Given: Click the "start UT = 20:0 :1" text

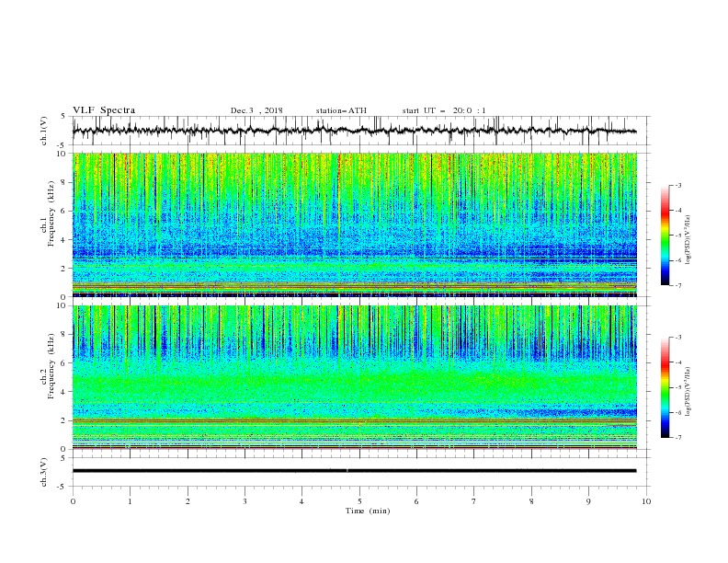Looking at the screenshot, I should coord(443,110).
